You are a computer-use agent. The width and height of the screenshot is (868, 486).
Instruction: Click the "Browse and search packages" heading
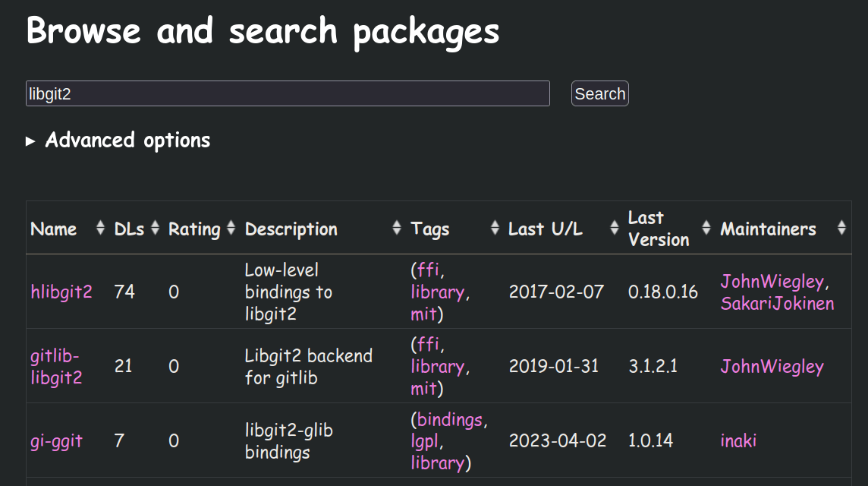tap(263, 31)
